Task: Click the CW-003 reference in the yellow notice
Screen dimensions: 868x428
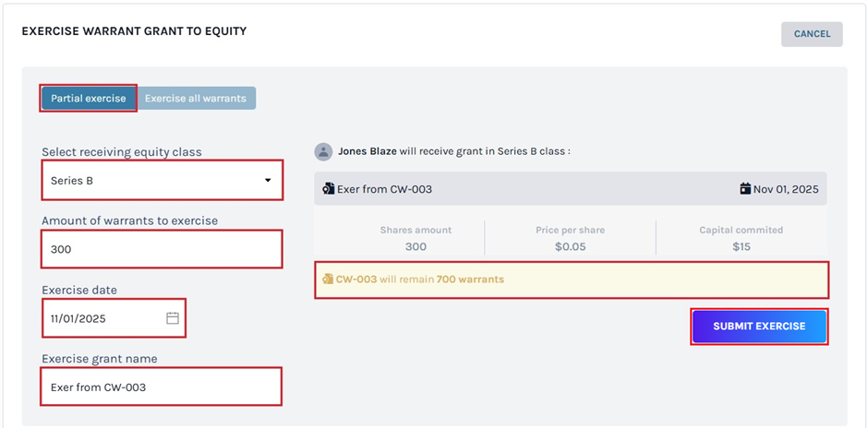Action: (x=356, y=279)
